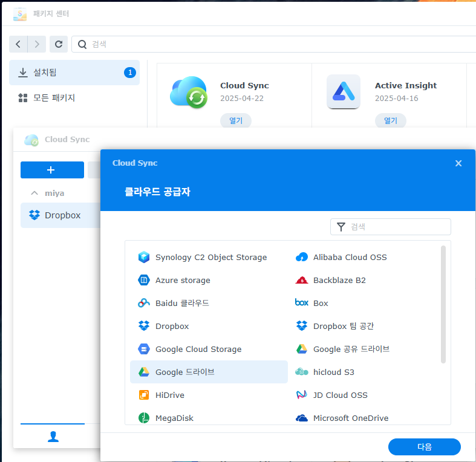Select Synology C2 Object Storage icon
The width and height of the screenshot is (476, 462).
pos(144,257)
